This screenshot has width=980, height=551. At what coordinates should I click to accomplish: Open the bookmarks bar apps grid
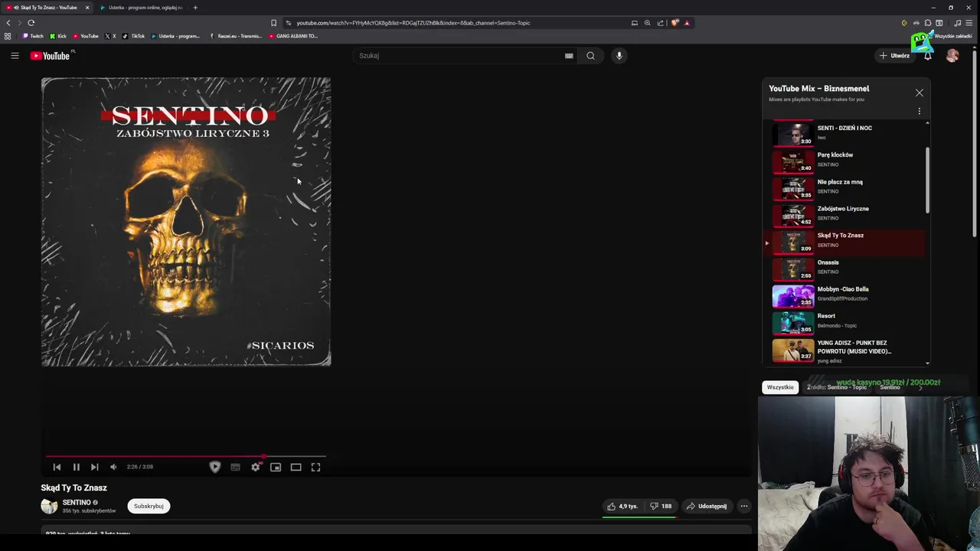pos(8,36)
